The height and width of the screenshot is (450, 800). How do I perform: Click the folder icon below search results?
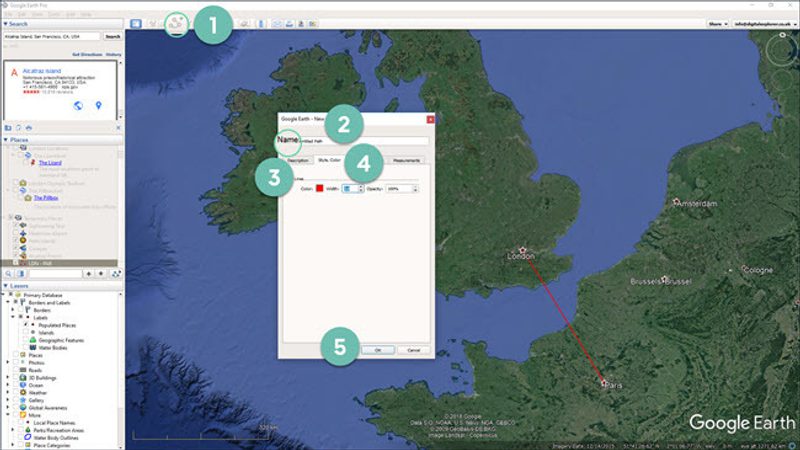[x=8, y=128]
